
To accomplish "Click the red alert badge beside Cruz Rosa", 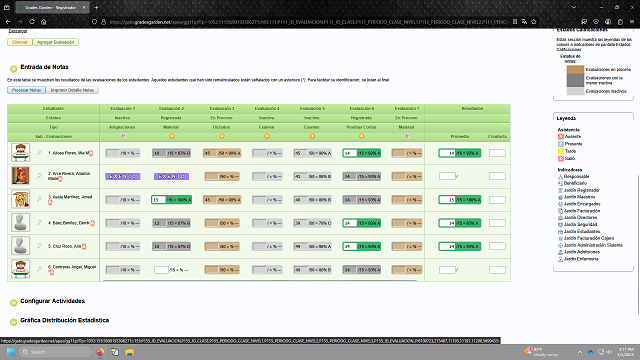I will coord(84,246).
